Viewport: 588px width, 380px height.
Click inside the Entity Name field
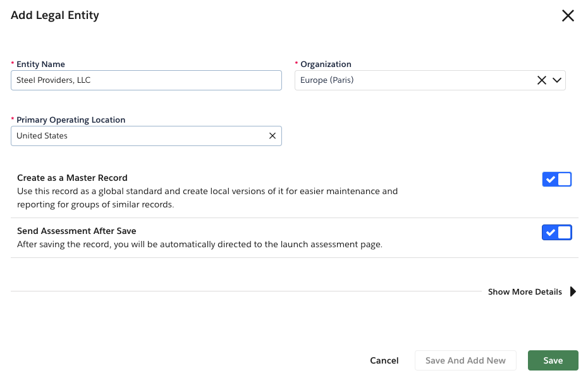(145, 80)
